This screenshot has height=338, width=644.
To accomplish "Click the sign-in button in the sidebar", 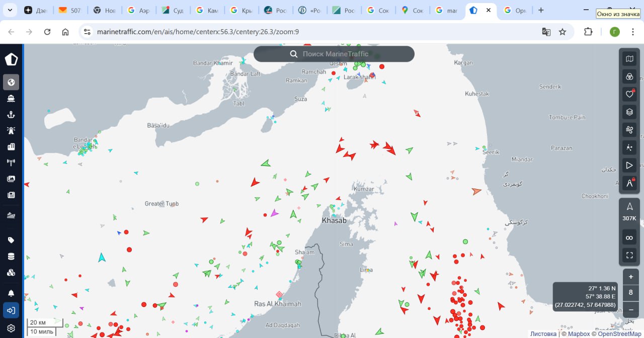I will click(11, 310).
